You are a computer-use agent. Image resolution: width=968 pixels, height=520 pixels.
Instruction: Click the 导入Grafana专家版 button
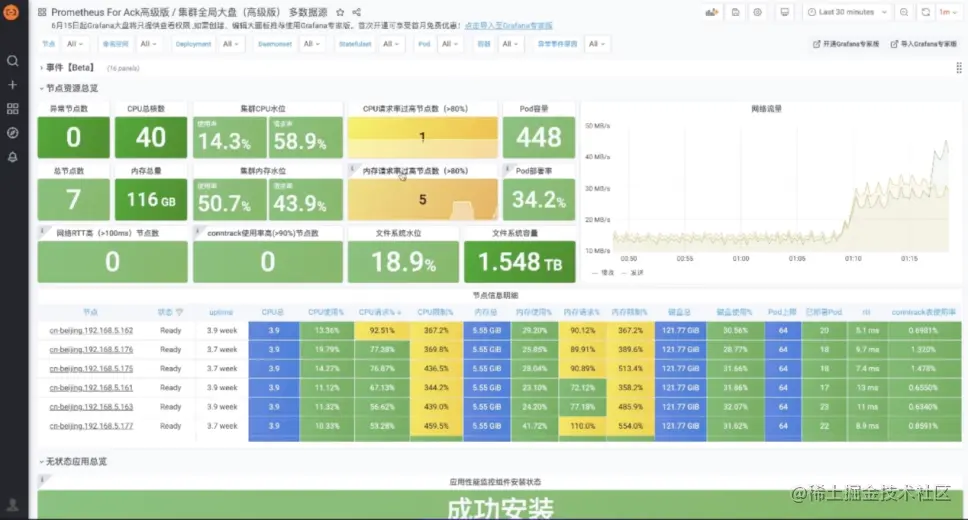pos(923,44)
